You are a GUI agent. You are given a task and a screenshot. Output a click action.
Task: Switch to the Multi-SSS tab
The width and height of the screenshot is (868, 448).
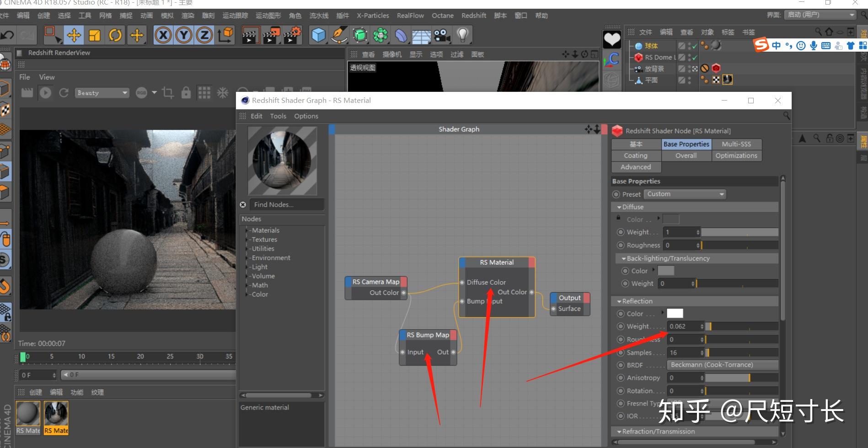tap(736, 144)
